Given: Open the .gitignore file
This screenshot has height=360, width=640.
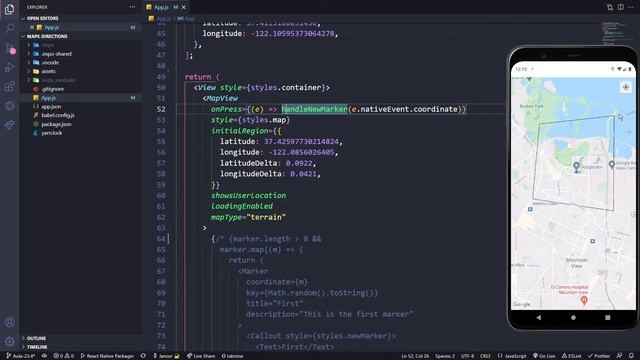Looking at the screenshot, I should click(81, 89).
